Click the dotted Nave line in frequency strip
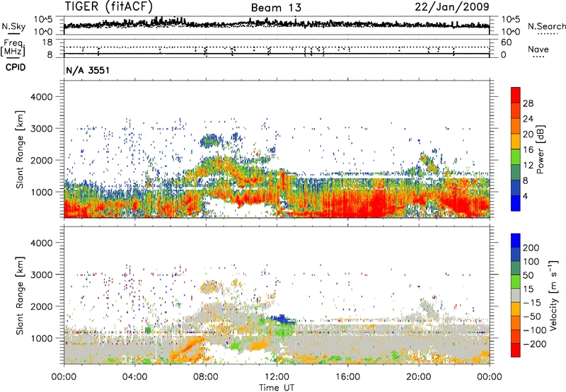566x392 pixels. [277, 47]
